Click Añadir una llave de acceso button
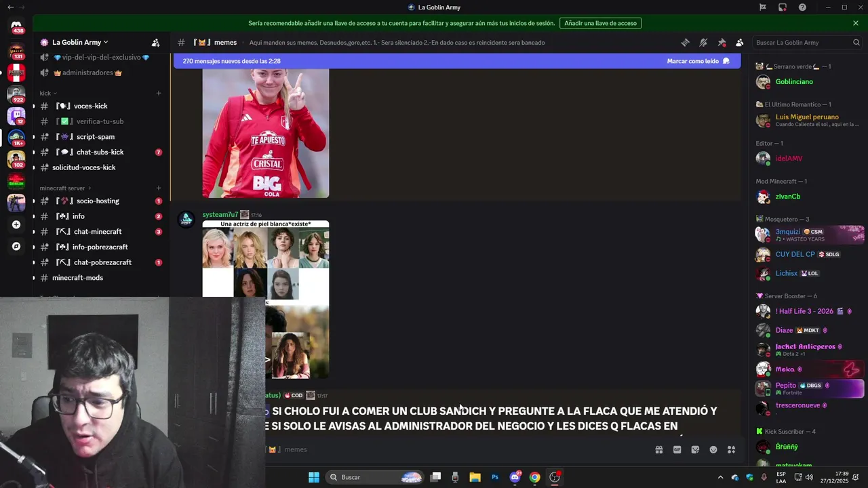 coord(600,23)
